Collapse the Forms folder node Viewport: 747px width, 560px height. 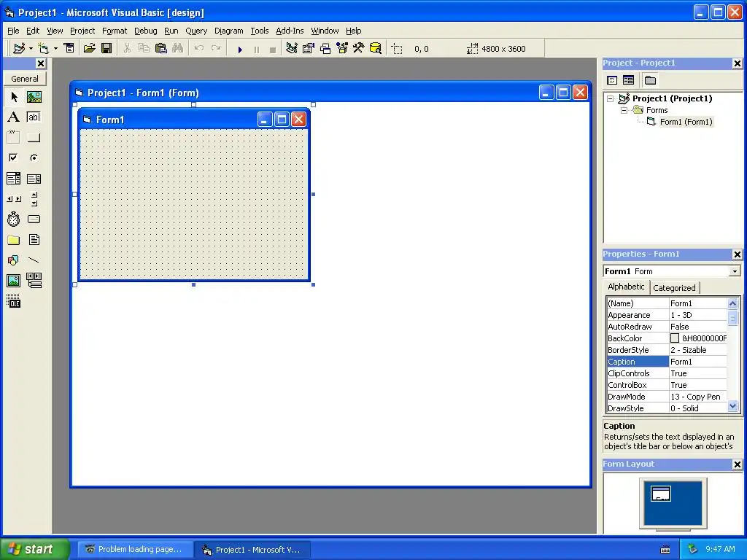[624, 111]
